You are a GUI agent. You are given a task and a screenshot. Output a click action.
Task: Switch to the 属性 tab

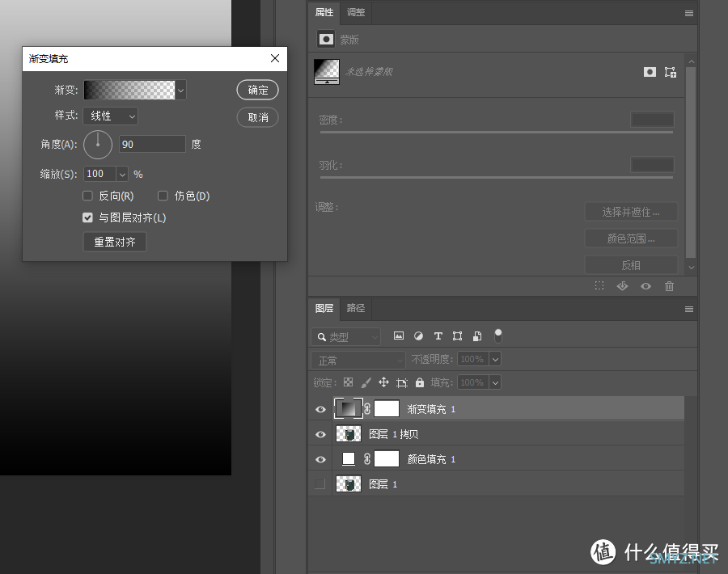coord(324,12)
